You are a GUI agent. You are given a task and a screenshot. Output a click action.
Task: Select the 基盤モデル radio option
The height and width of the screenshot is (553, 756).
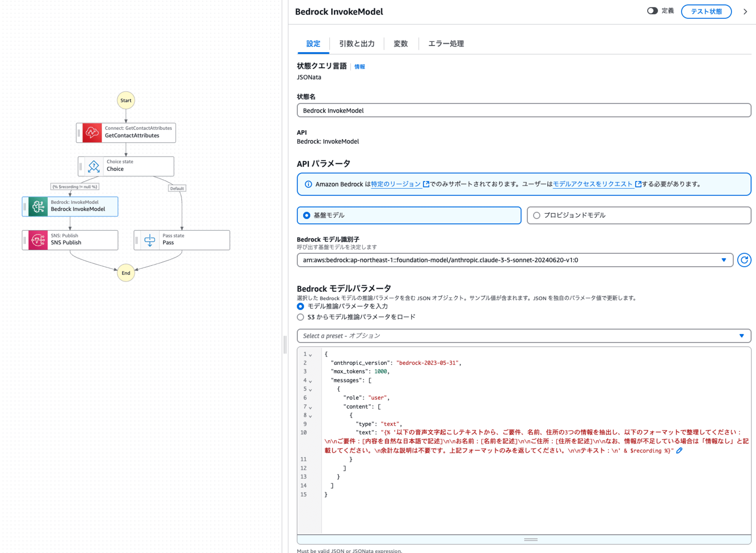307,215
